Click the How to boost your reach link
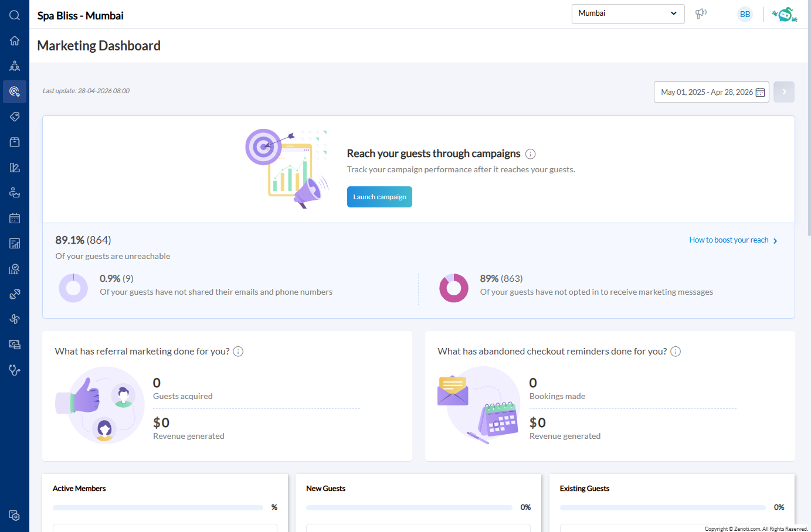 (729, 240)
